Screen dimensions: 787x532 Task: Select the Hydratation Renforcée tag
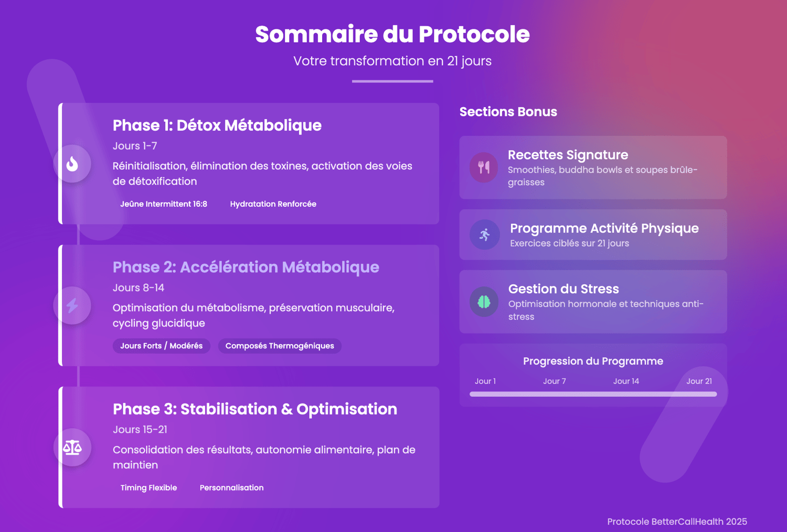pos(273,204)
